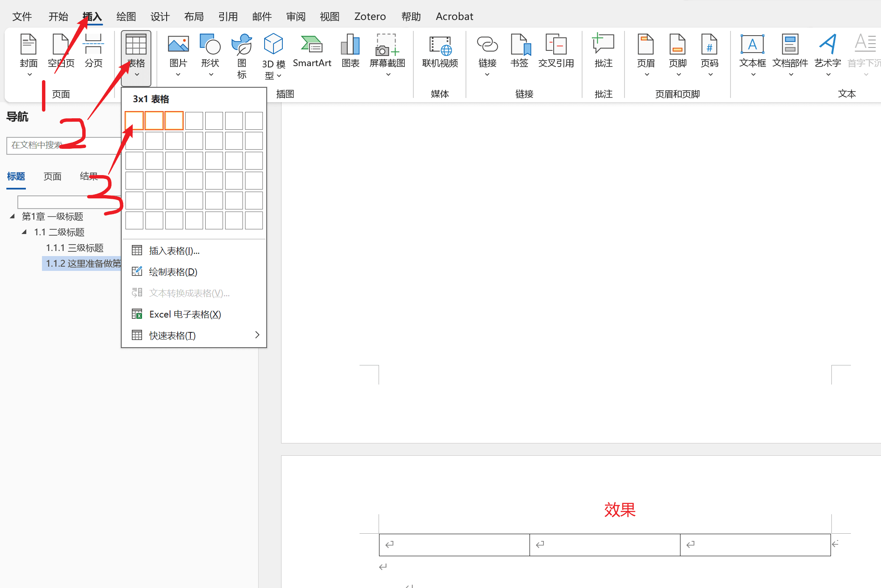Choose 插入表格(I)... menu entry
Image resolution: width=881 pixels, height=588 pixels.
point(174,251)
